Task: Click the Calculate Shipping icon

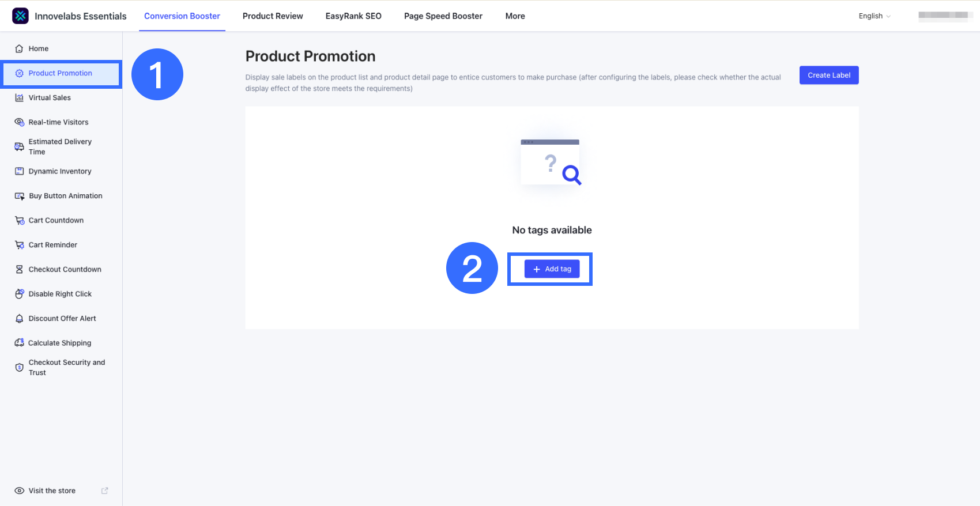Action: pyautogui.click(x=19, y=343)
